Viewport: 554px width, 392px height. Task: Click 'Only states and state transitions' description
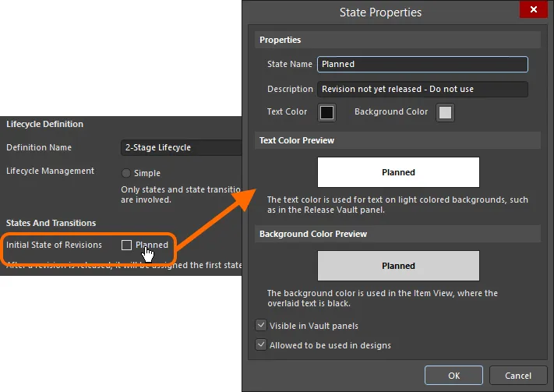(181, 194)
